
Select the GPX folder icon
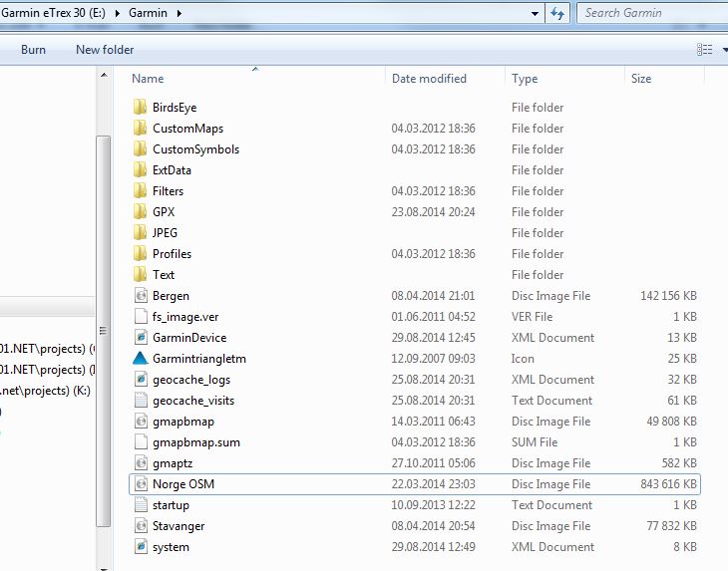(x=140, y=211)
